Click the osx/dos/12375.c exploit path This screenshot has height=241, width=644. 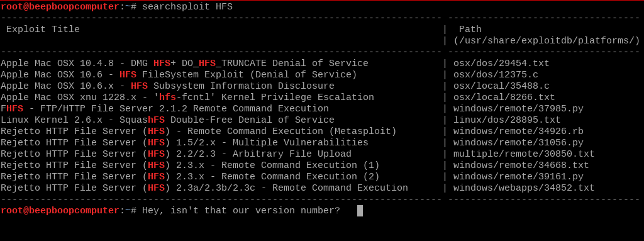pos(496,75)
